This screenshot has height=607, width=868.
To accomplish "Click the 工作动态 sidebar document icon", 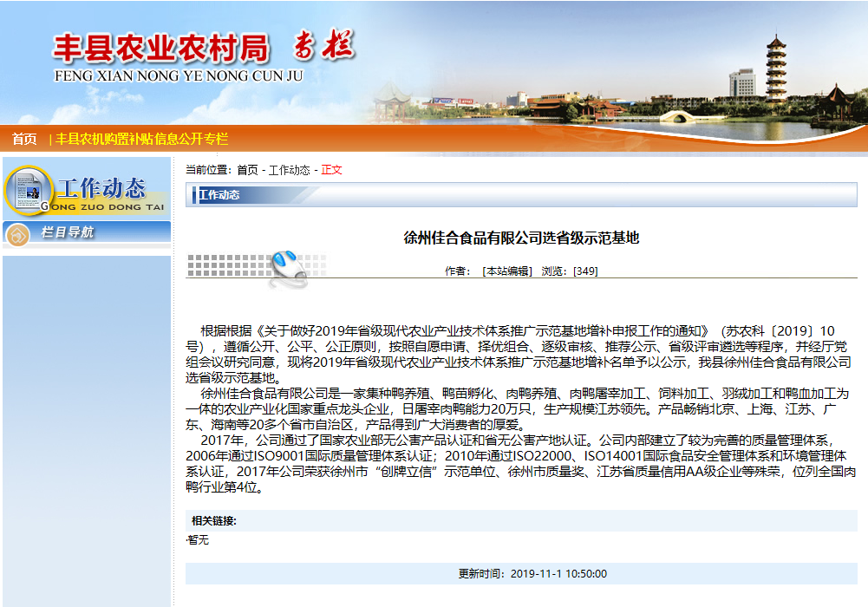I will tap(29, 191).
